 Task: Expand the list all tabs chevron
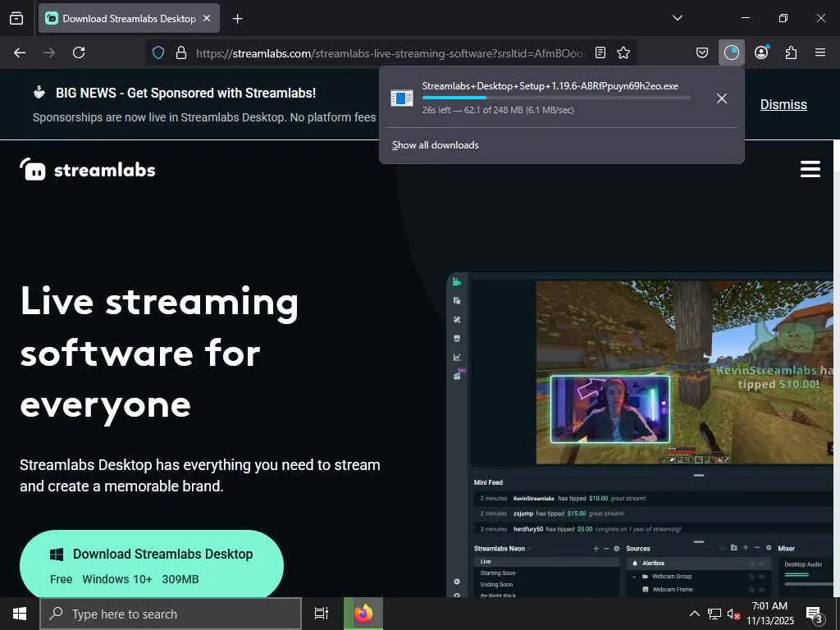click(x=677, y=18)
